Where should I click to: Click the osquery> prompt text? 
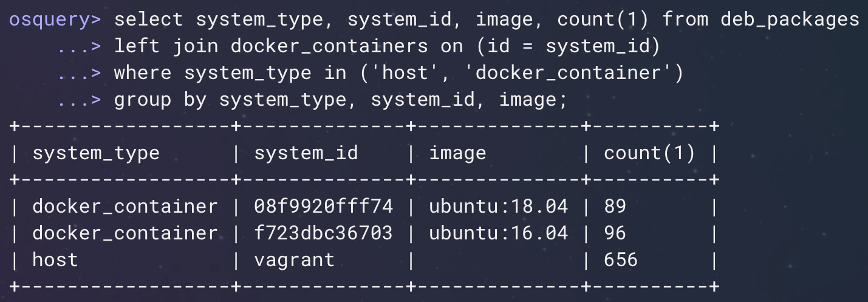pos(55,20)
